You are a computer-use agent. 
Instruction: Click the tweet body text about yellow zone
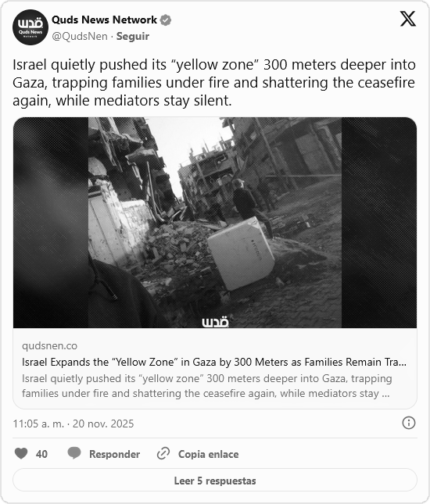(214, 83)
